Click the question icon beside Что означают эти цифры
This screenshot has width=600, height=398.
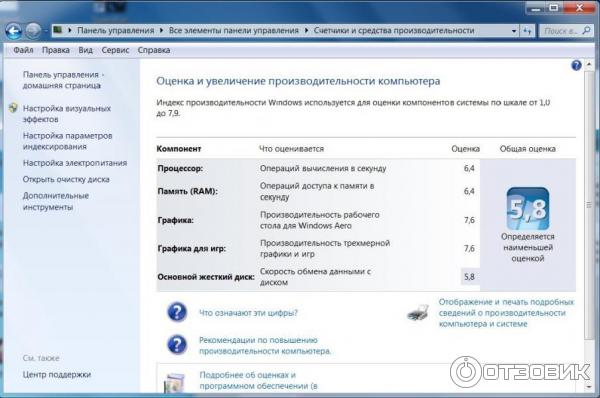pos(177,312)
